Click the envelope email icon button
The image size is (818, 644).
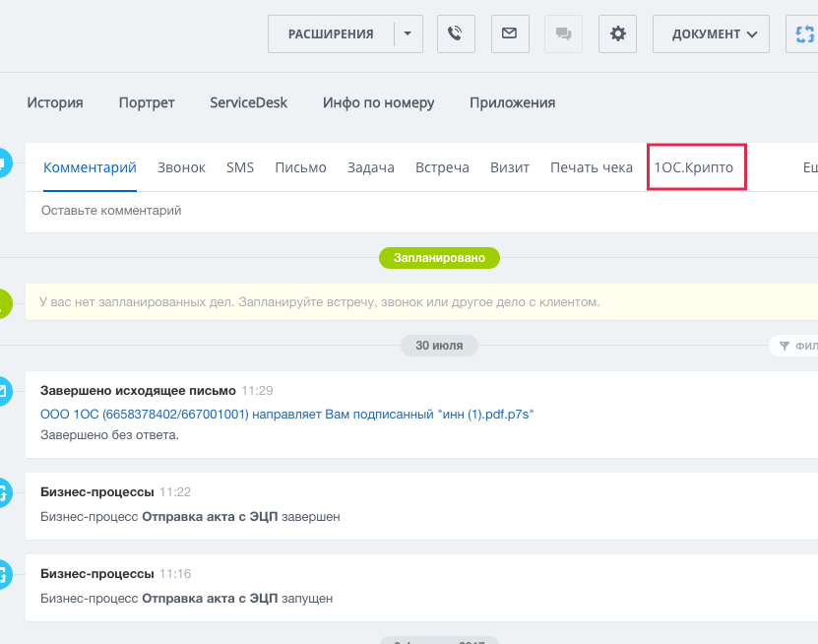point(509,33)
